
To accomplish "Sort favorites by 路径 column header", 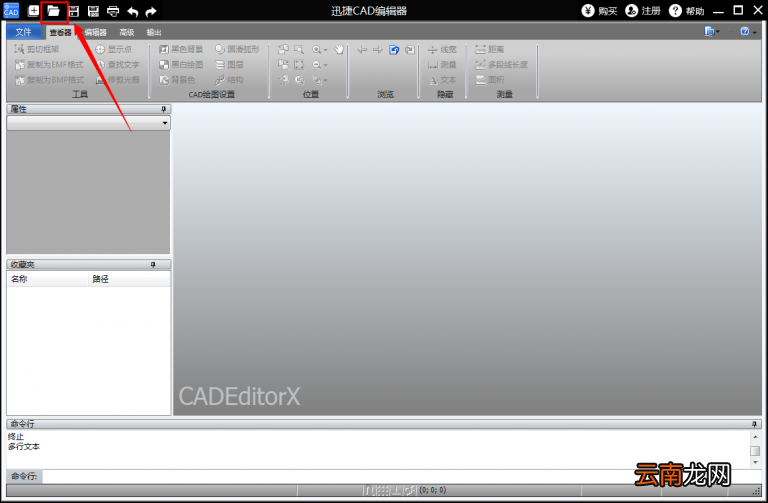I will pos(130,279).
